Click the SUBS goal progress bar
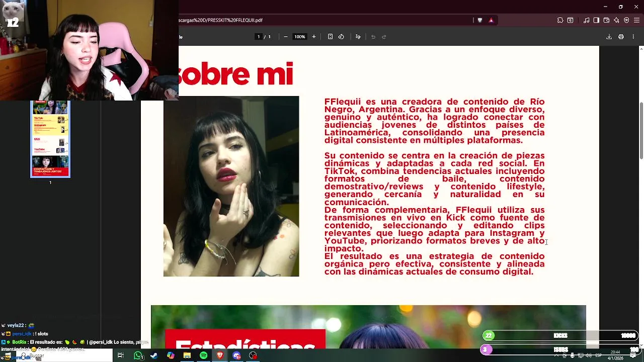This screenshot has width=644, height=362. tap(560, 349)
